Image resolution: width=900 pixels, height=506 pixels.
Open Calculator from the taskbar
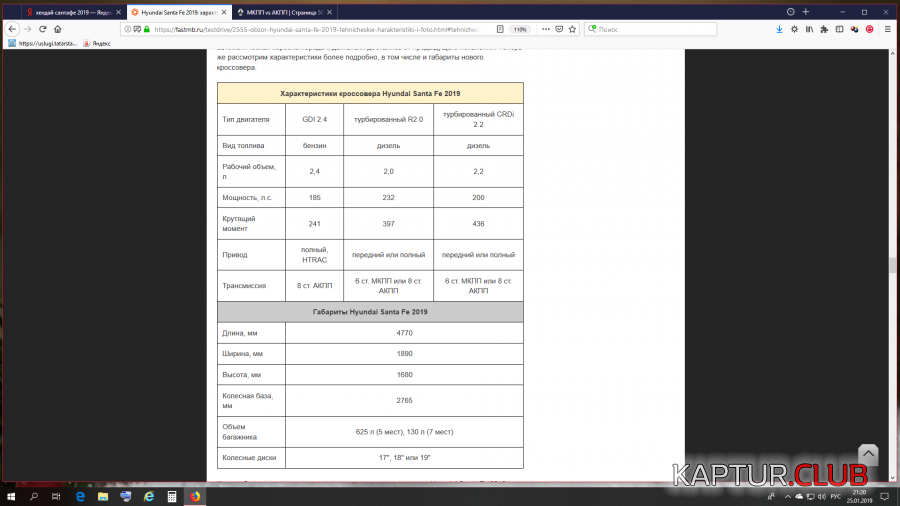(172, 496)
